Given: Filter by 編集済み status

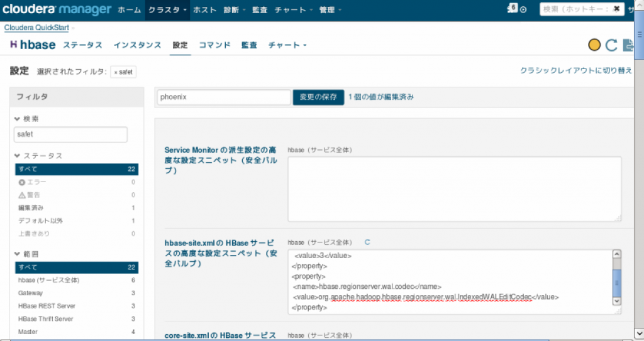Looking at the screenshot, I should (77, 208).
